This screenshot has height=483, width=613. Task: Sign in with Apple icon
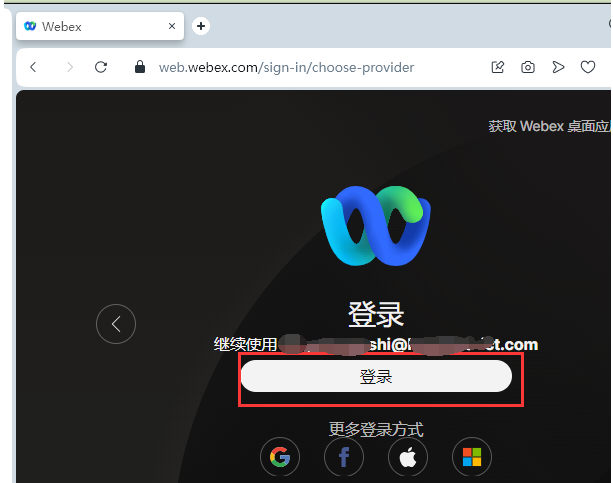tap(408, 456)
